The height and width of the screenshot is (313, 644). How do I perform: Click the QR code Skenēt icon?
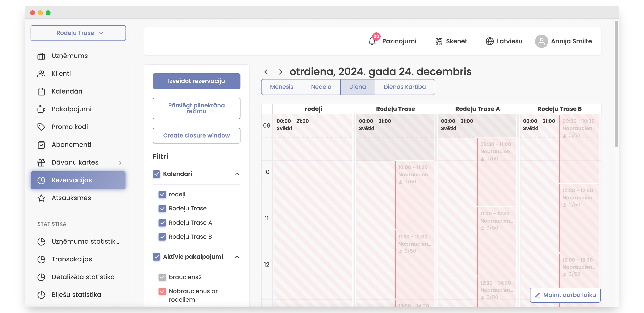coord(439,41)
